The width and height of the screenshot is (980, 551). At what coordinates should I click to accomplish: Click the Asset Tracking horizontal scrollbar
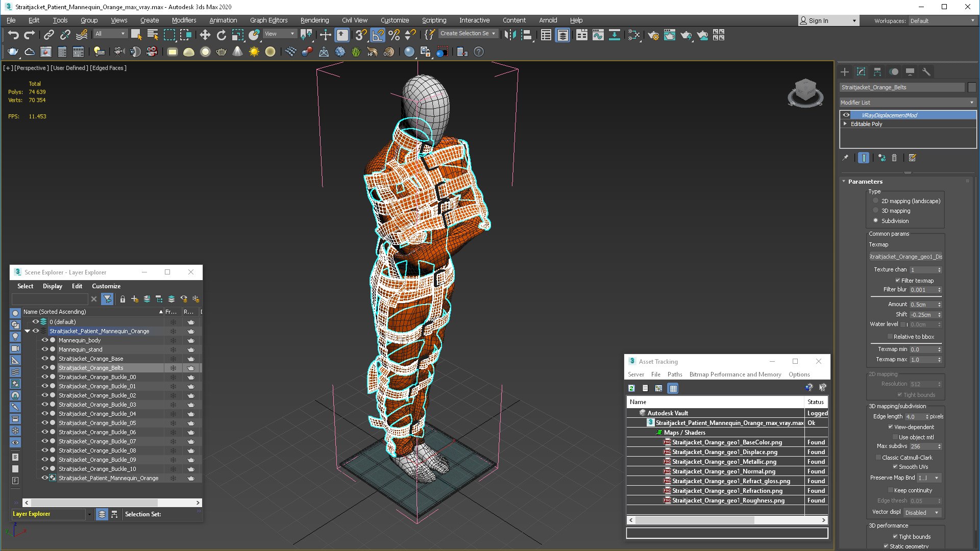click(695, 520)
